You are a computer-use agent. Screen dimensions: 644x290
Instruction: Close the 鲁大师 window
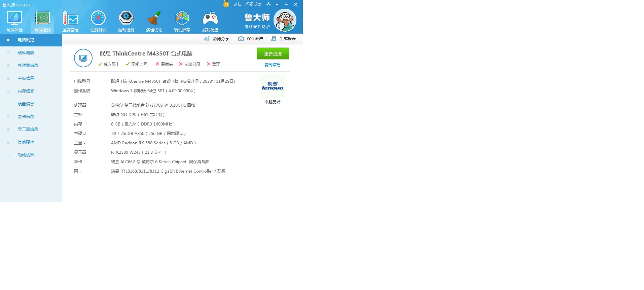[x=295, y=4]
